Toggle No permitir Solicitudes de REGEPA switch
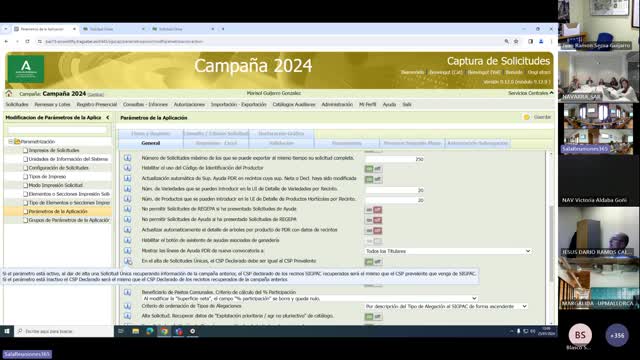 pos(373,210)
